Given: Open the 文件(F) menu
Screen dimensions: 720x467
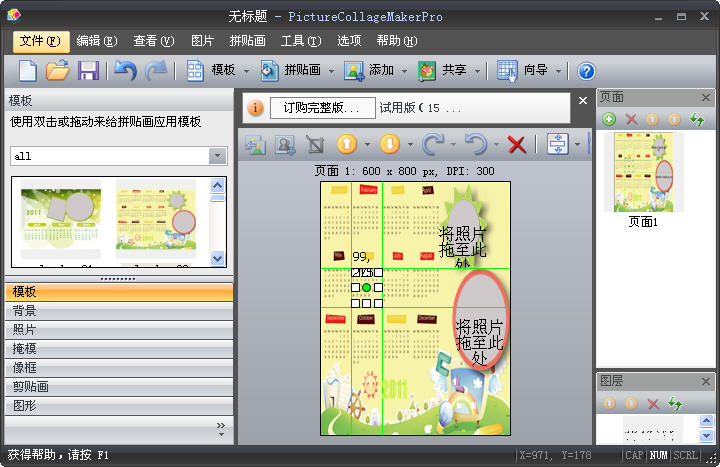Looking at the screenshot, I should 40,41.
